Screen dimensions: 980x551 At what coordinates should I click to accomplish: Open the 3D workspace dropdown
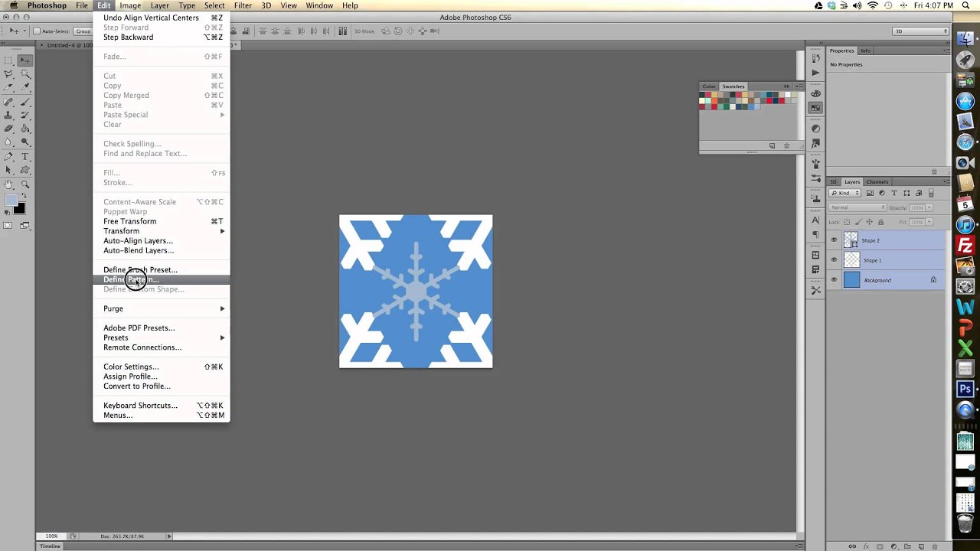coord(921,31)
